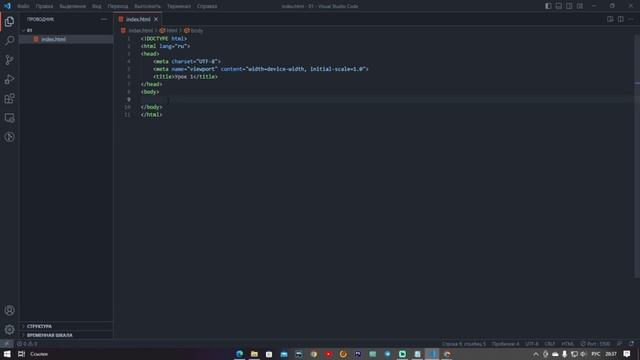Change indentation via Пробелов: 4
The image size is (640, 360).
point(505,344)
